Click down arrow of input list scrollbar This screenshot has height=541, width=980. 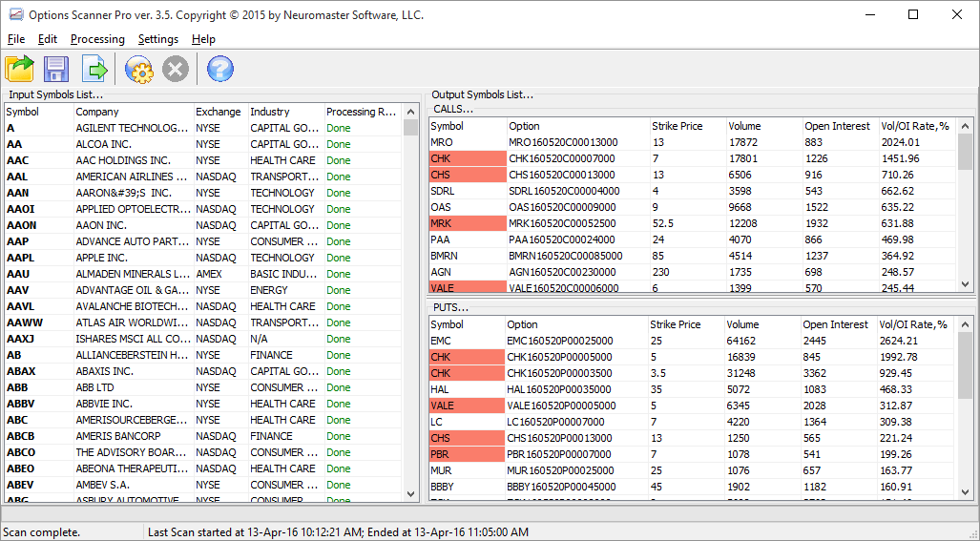(x=410, y=493)
